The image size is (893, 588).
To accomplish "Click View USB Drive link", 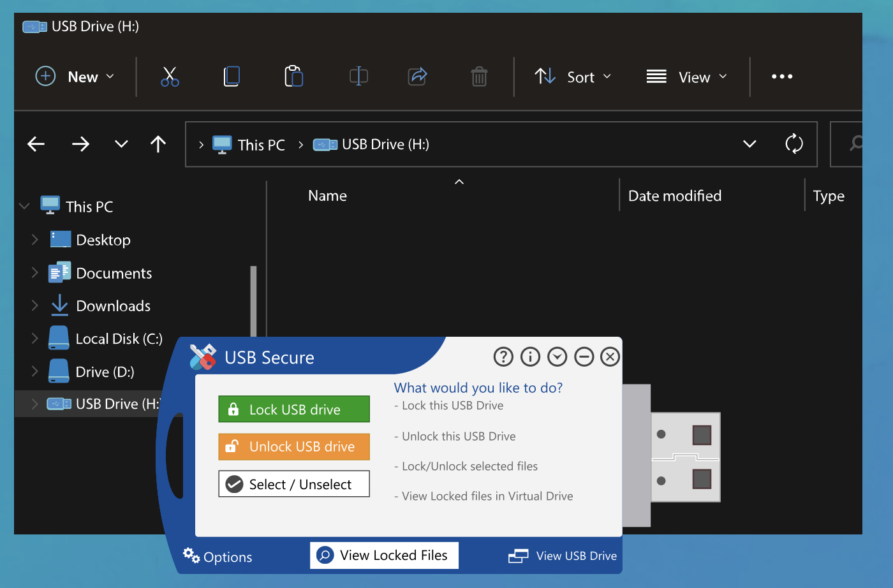I will [563, 556].
